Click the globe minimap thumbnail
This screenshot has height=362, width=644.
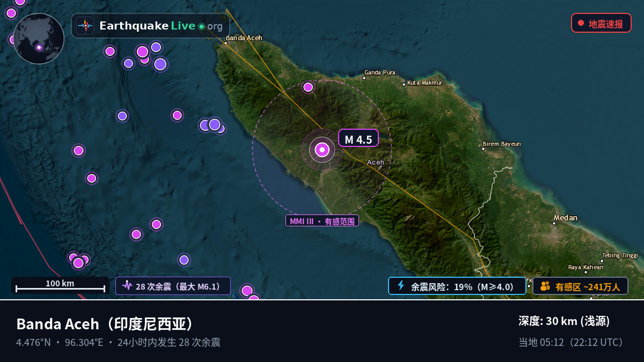coord(39,39)
